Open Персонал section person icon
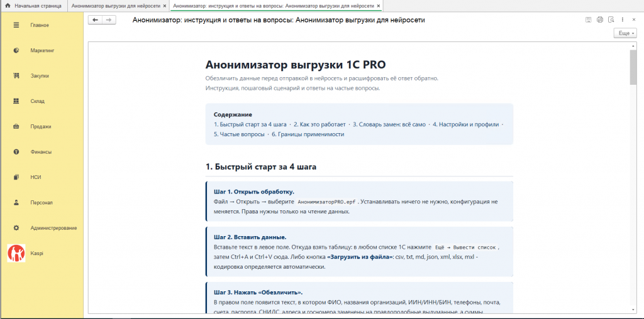The width and height of the screenshot is (644, 319). coord(16,203)
